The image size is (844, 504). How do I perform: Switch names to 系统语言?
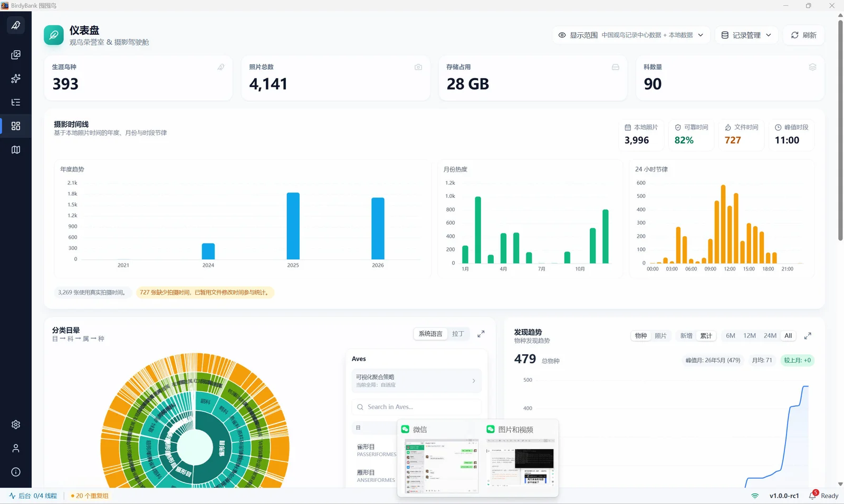430,334
